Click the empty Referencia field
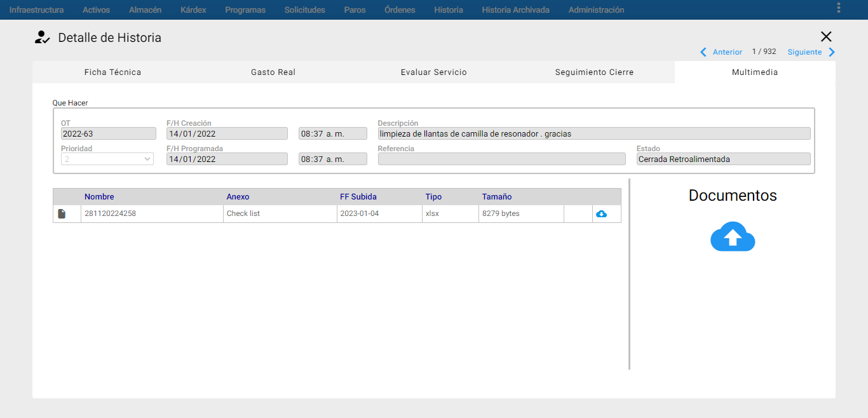868x418 pixels. 502,159
